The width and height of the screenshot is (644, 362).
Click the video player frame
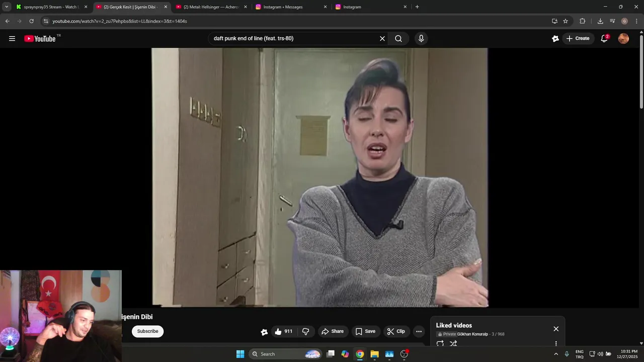[x=319, y=177]
